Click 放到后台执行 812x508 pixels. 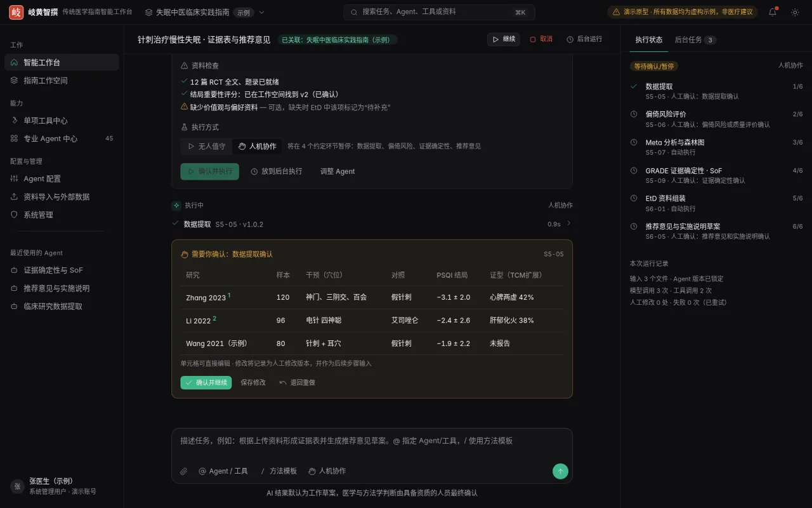coord(277,171)
